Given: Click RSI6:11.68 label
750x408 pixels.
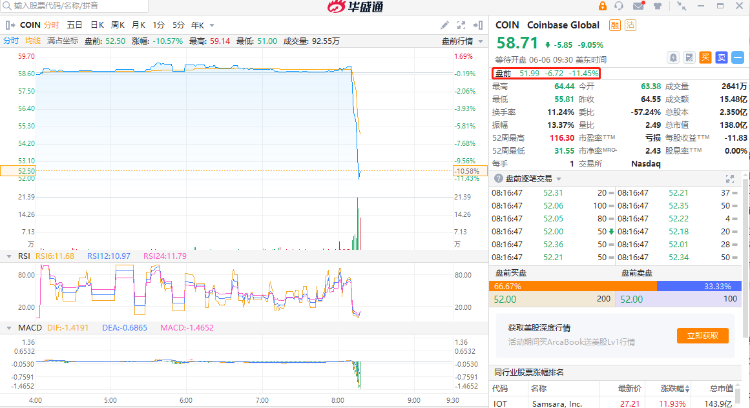Looking at the screenshot, I should click(x=55, y=256).
